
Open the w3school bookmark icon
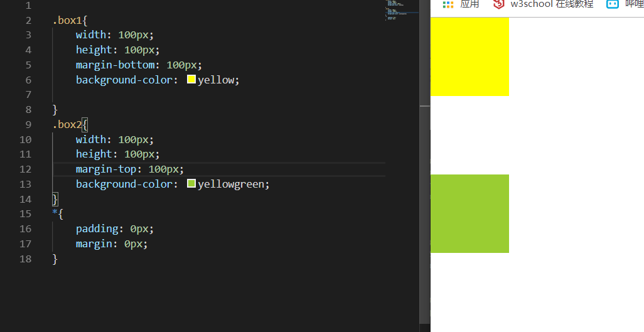pos(498,4)
